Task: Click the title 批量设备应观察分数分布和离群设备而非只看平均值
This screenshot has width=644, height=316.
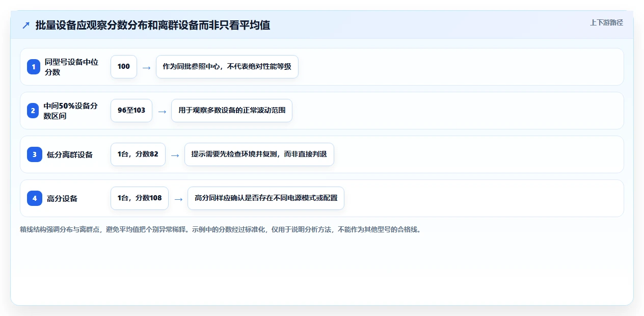Action: [x=153, y=25]
